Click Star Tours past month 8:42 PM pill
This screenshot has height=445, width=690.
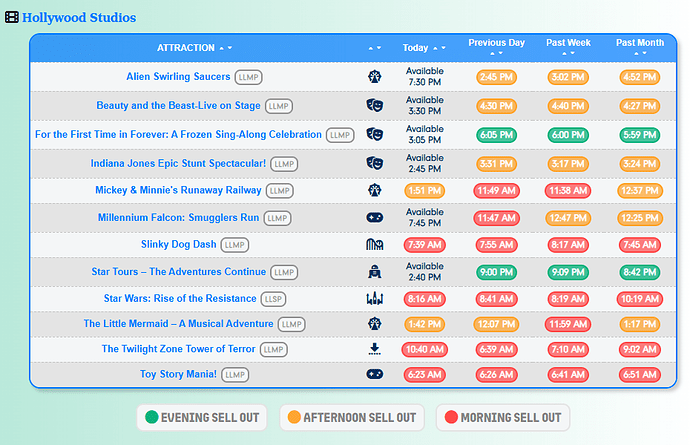[640, 272]
